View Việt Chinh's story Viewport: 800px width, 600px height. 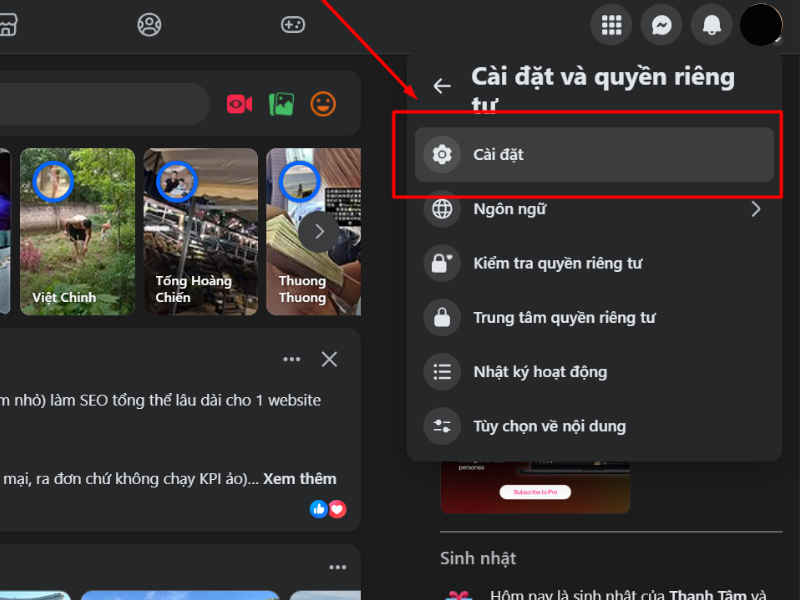[78, 232]
